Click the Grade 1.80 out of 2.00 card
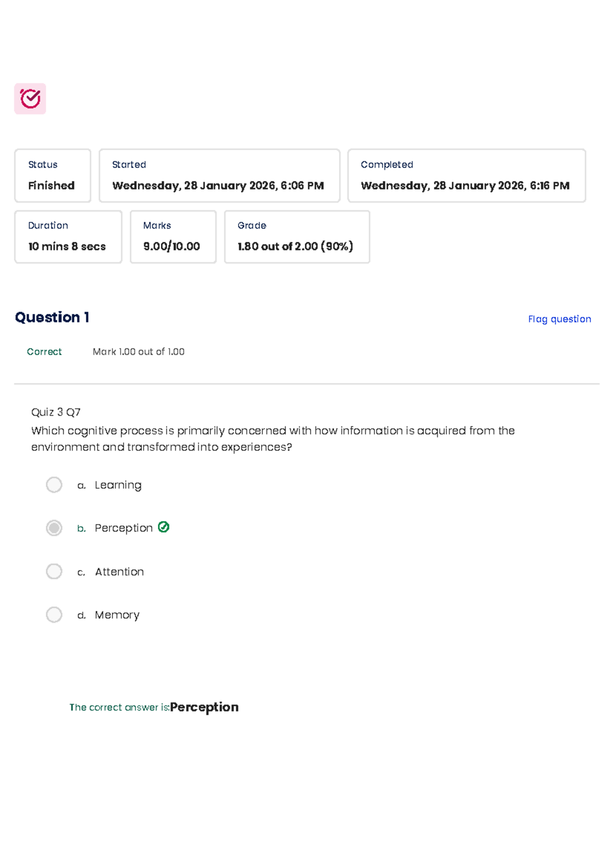Image resolution: width=613 pixels, height=868 pixels. coord(297,237)
